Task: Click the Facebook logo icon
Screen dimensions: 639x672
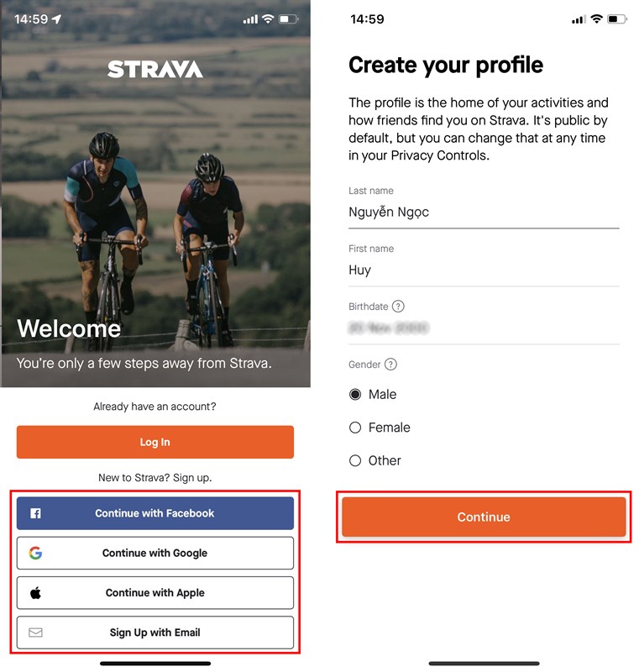Action: pos(35,513)
